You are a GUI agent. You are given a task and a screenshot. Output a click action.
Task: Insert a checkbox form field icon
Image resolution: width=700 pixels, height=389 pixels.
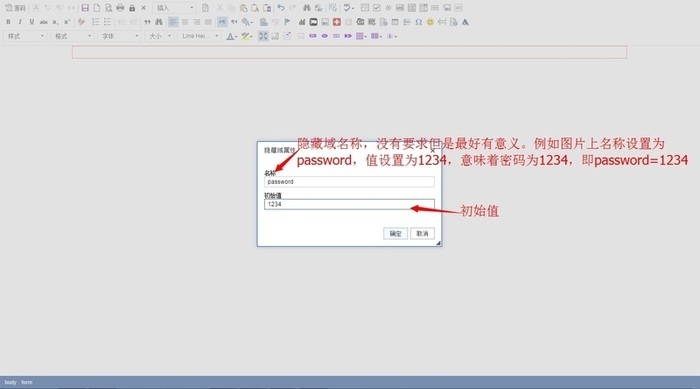377,8
